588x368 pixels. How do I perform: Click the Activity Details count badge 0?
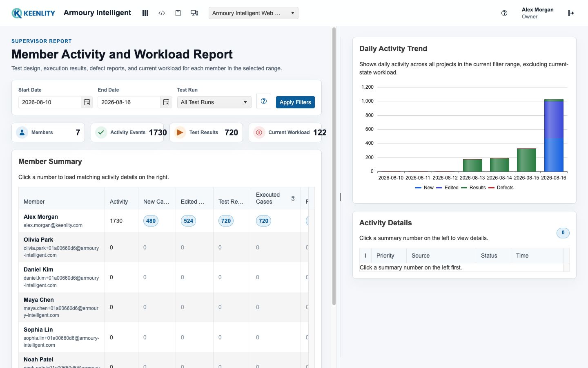coord(563,233)
